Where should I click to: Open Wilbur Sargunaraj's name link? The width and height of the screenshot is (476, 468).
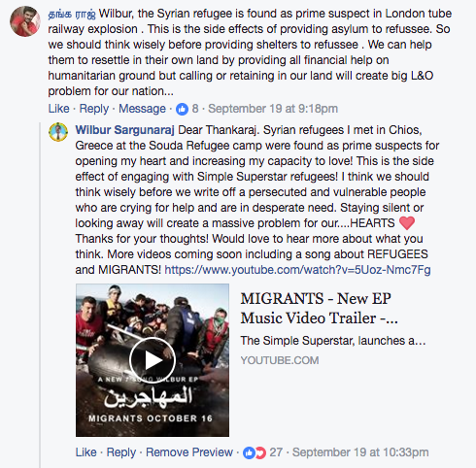[124, 130]
